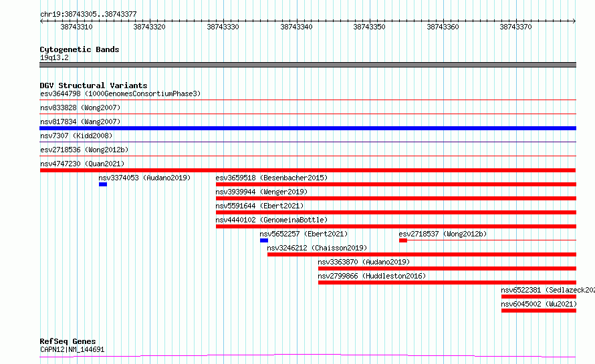The width and height of the screenshot is (595, 364).
Task: Select the red nsv4440102 variant bar
Action: coord(396,226)
